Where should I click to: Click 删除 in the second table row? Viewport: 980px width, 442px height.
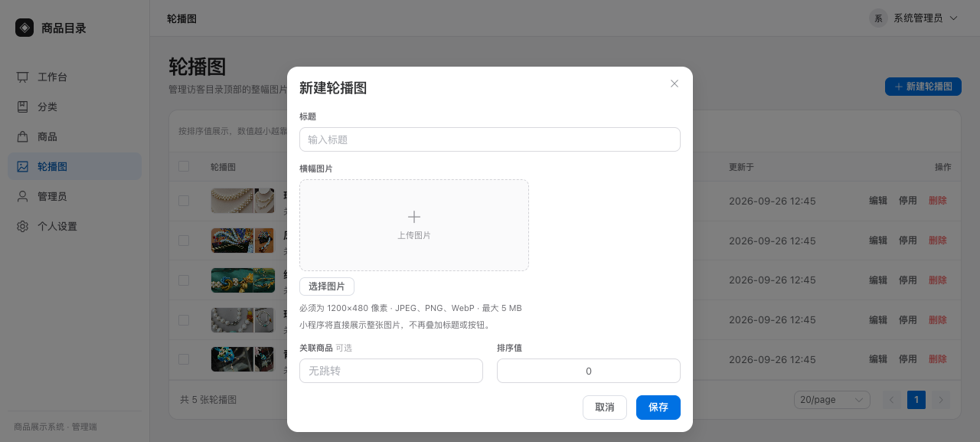[938, 241]
